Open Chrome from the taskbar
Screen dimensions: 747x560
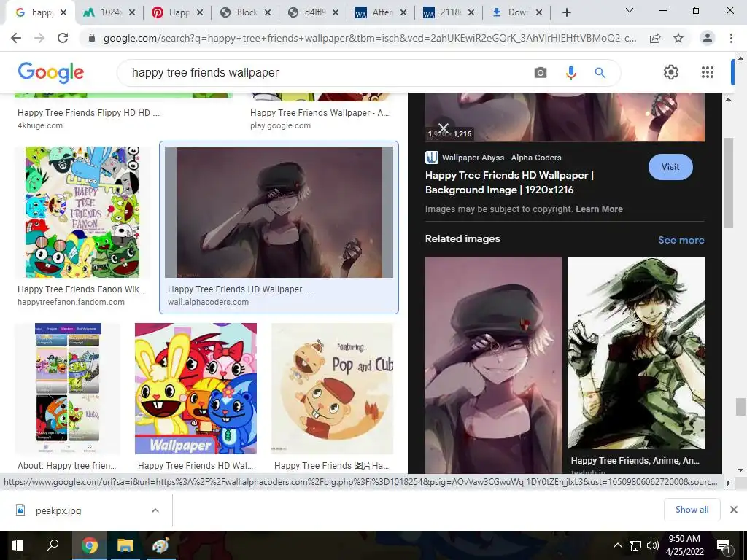click(x=89, y=545)
